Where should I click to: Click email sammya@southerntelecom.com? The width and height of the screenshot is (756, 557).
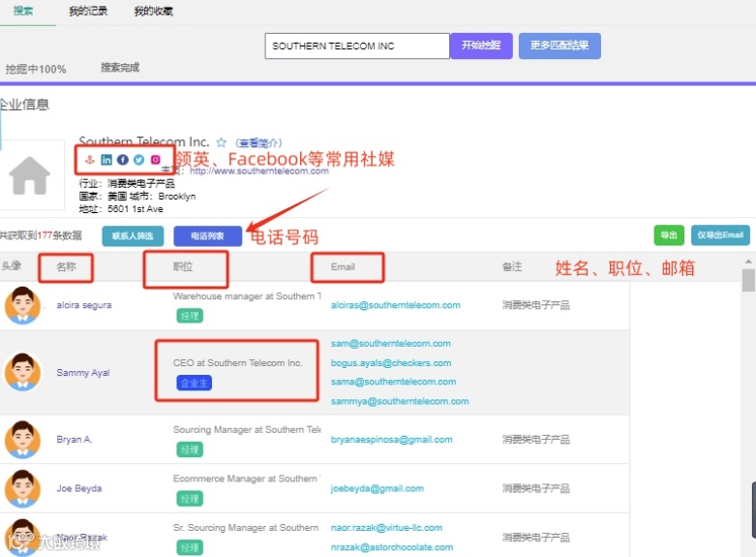400,401
